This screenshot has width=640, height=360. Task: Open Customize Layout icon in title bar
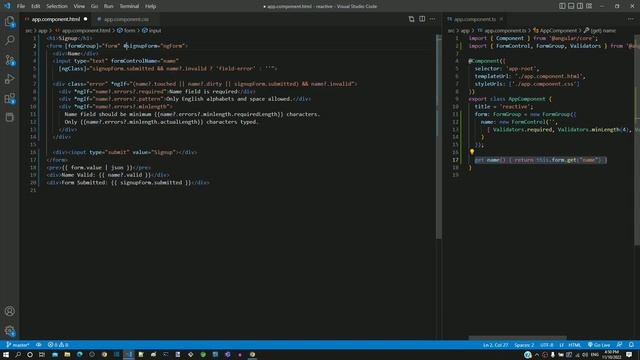pos(589,6)
